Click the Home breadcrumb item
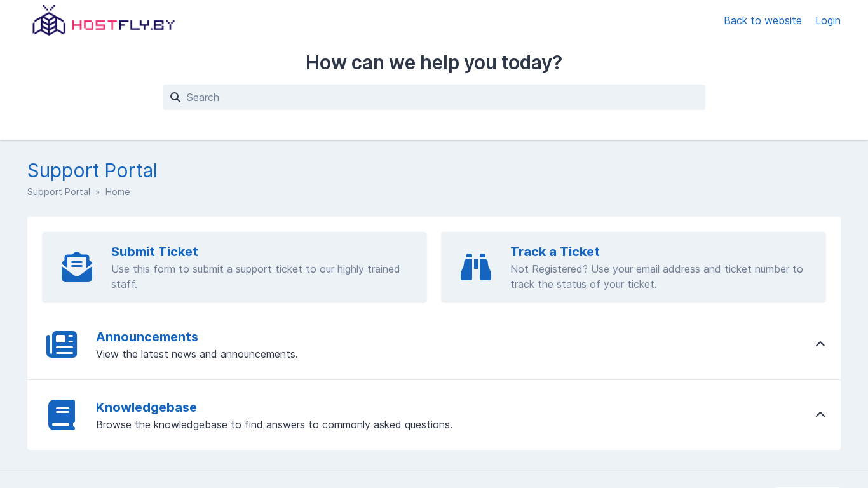This screenshot has width=868, height=488. pyautogui.click(x=118, y=192)
